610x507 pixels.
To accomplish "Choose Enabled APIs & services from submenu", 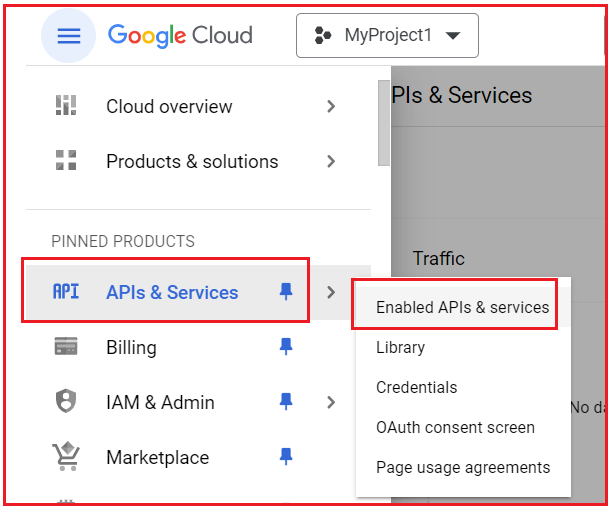I will (x=463, y=307).
